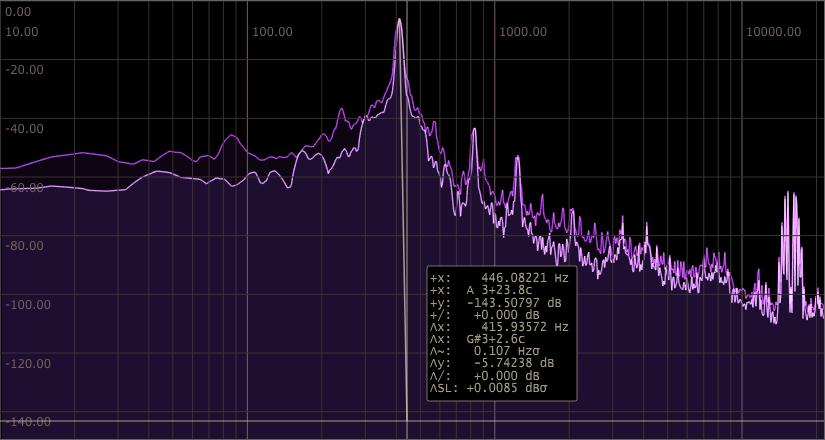Click the 0.107 Hzσ readout
This screenshot has width=825, height=440.
[507, 351]
